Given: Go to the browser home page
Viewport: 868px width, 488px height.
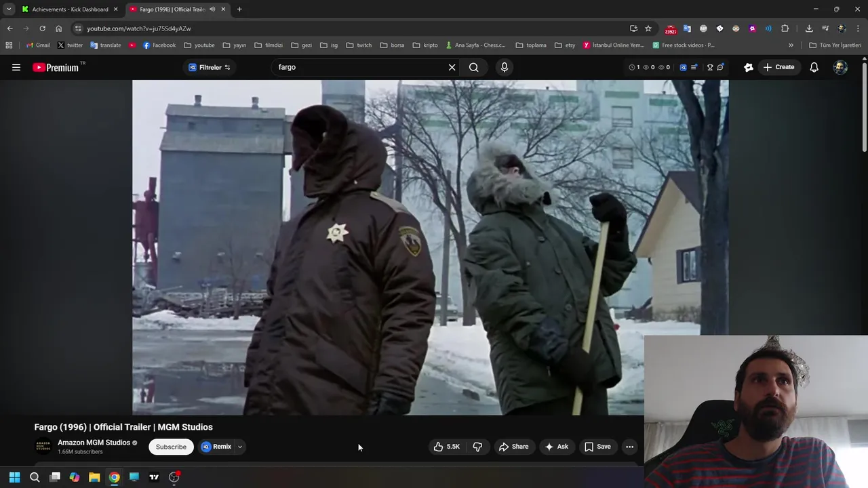Looking at the screenshot, I should click(x=58, y=28).
